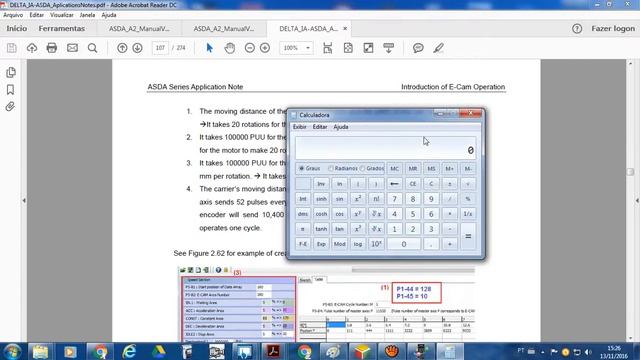Click calculator digit 7 button
The image size is (640, 360).
[x=394, y=199]
